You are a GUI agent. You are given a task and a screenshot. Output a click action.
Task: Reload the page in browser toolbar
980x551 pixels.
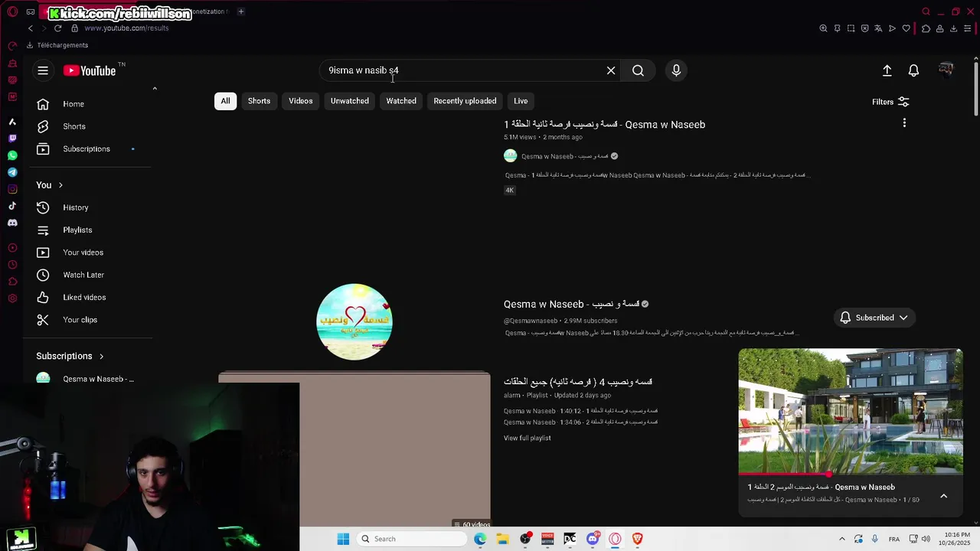pos(57,28)
